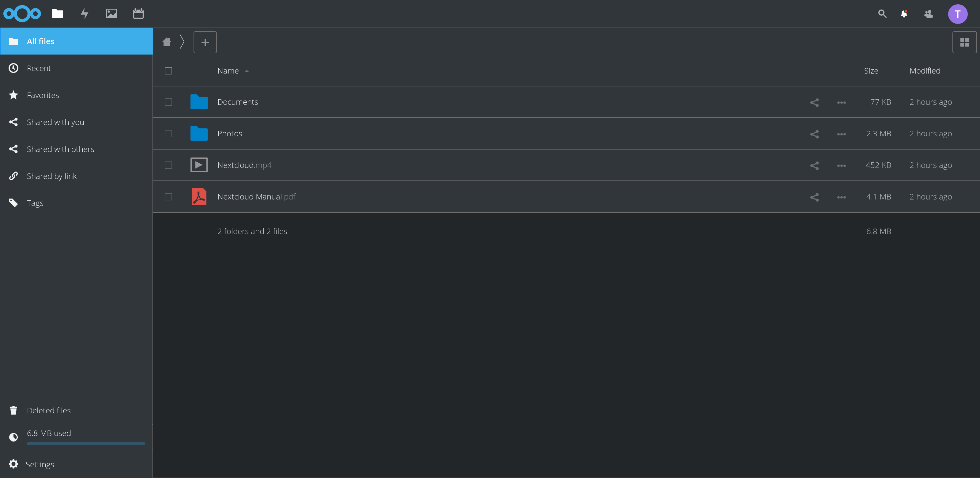Open the Photos gallery app icon

tap(111, 14)
